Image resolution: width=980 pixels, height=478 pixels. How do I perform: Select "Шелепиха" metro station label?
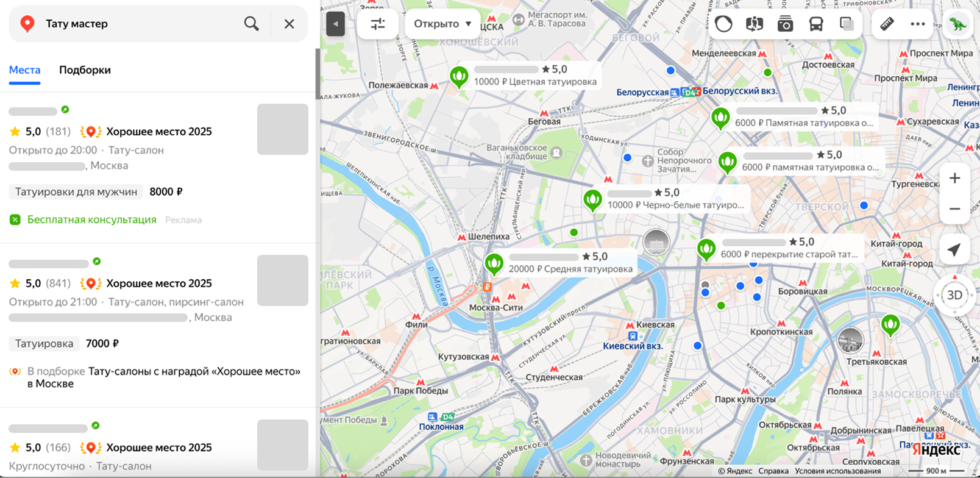489,237
